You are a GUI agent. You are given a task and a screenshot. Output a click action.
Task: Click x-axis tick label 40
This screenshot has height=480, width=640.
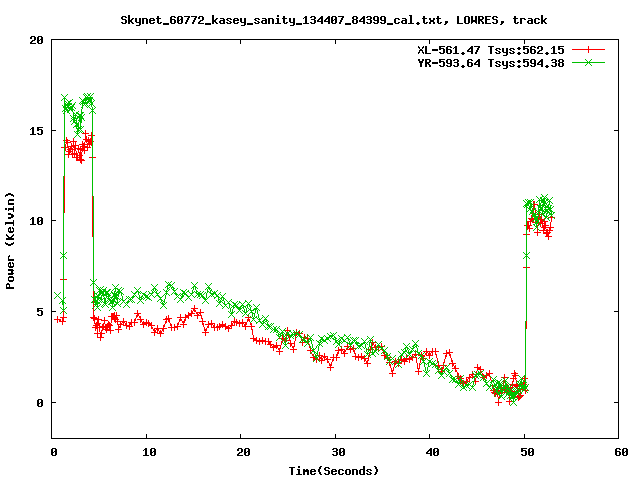[x=433, y=452]
